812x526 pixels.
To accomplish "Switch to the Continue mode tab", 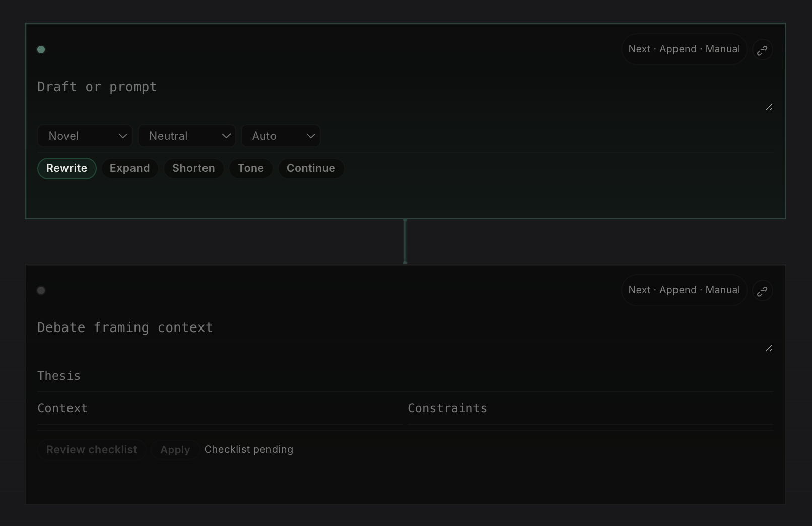I will [311, 168].
